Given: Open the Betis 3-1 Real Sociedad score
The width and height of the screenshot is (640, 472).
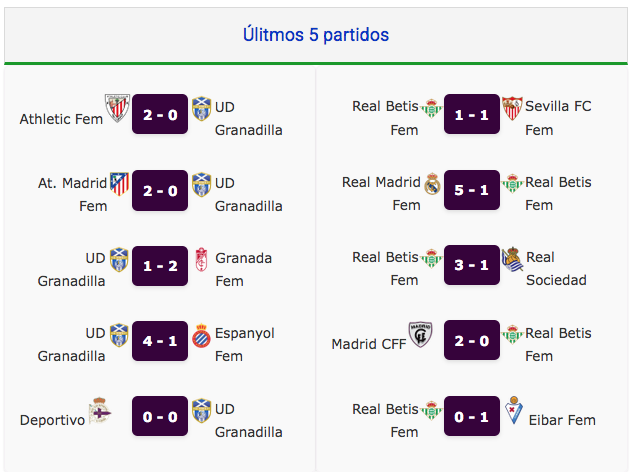Looking at the screenshot, I should tap(472, 265).
